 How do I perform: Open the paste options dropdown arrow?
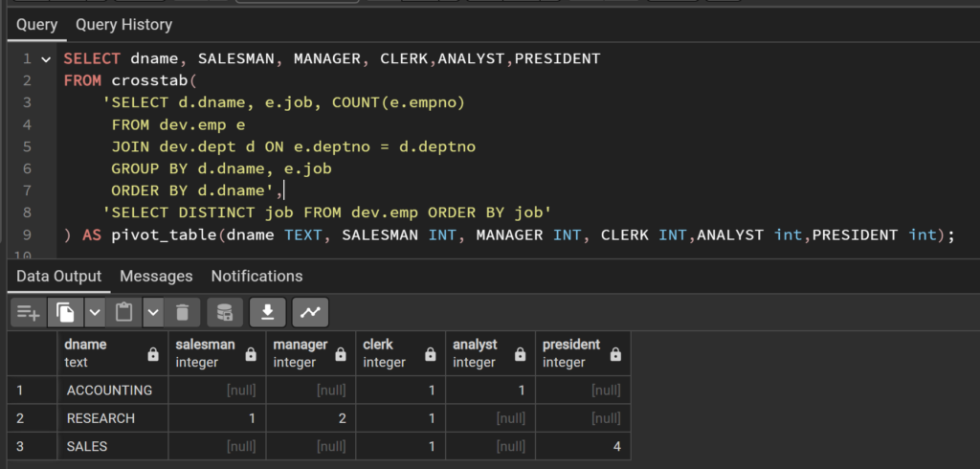pyautogui.click(x=153, y=312)
